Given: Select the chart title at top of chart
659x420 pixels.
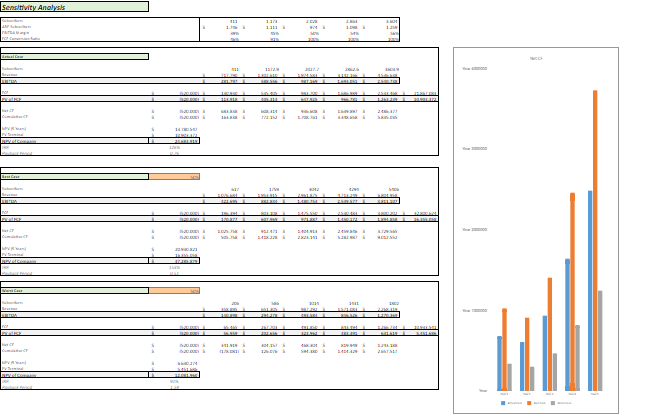Looking at the screenshot, I should click(x=549, y=58).
